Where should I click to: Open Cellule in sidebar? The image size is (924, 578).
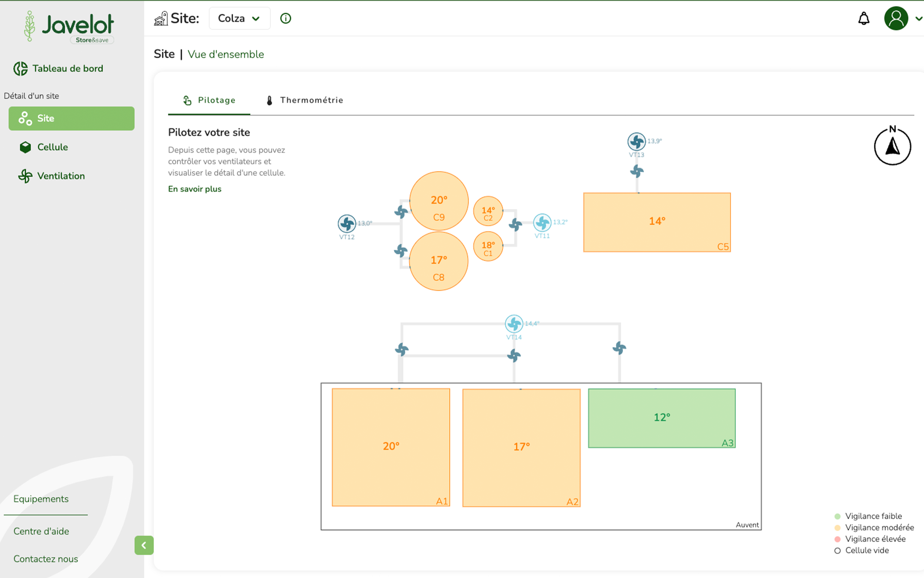[44, 147]
